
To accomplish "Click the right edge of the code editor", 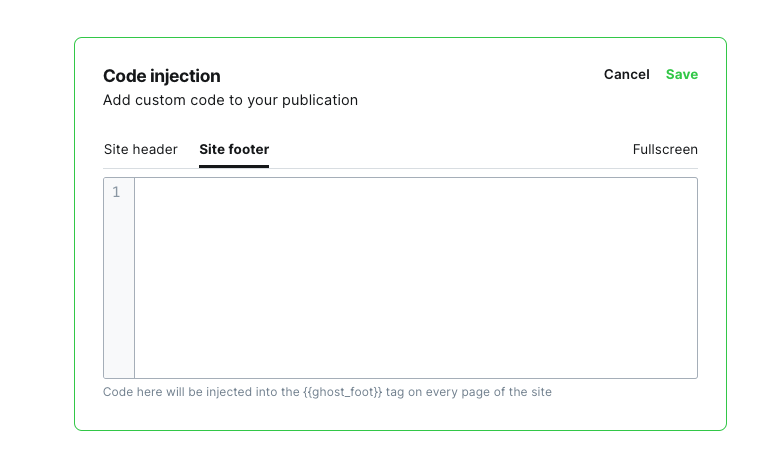I will (x=694, y=278).
